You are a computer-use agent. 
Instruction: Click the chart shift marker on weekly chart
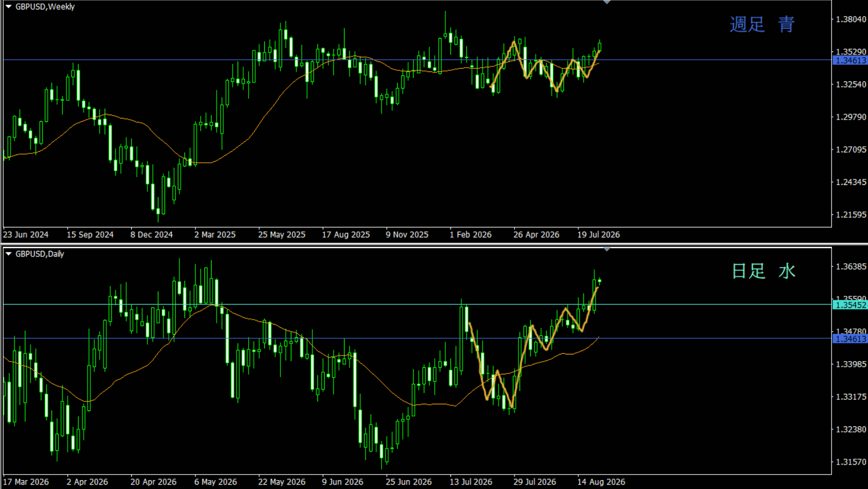(x=607, y=2)
